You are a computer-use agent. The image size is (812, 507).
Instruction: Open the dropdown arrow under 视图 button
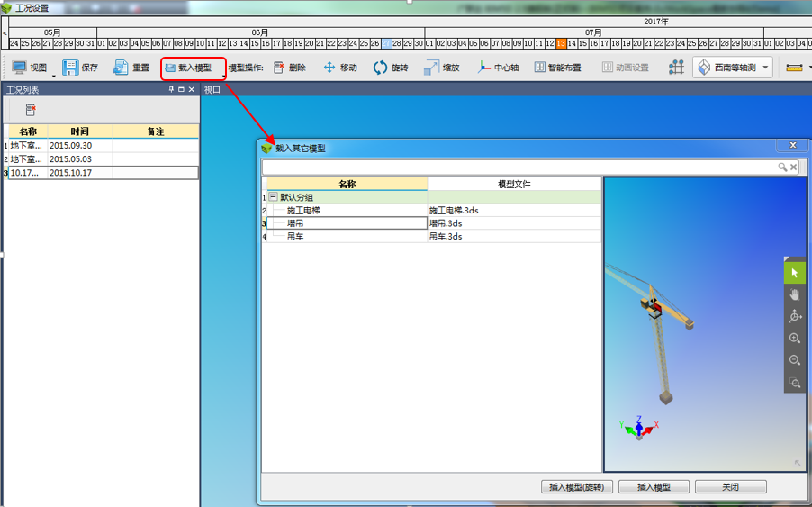tap(54, 77)
